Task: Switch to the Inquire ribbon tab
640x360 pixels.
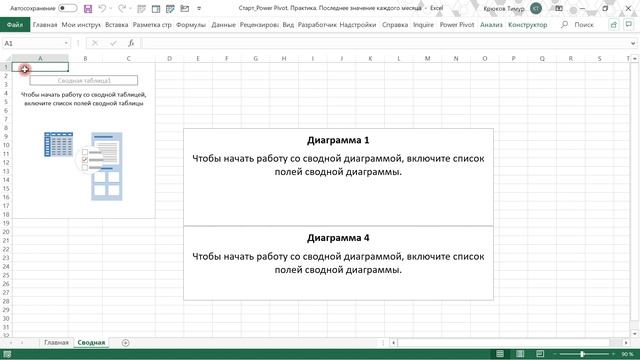Action: (423, 24)
